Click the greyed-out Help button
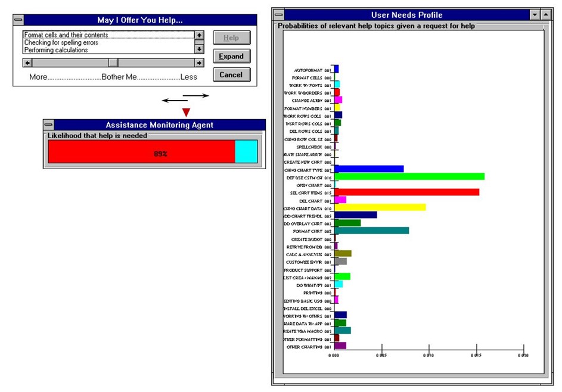 pos(231,38)
